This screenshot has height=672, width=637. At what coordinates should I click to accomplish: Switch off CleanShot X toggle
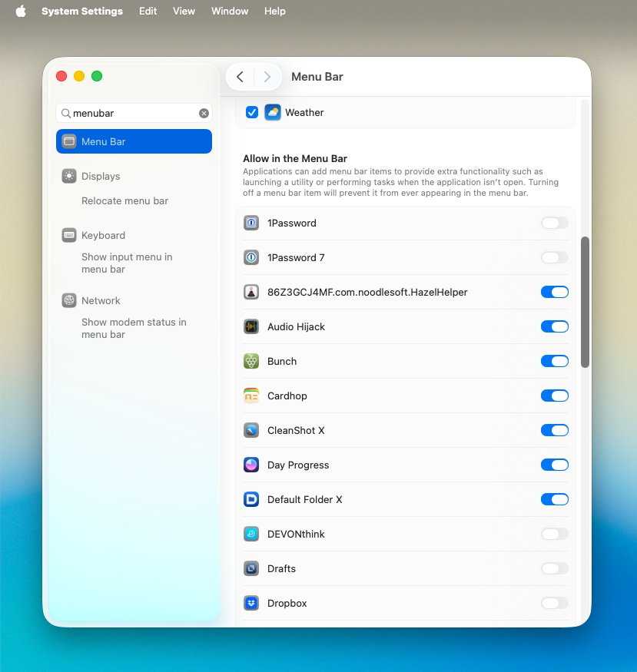pyautogui.click(x=554, y=430)
